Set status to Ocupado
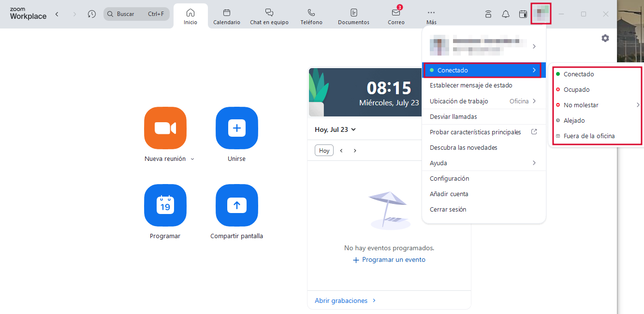Screen dimensions: 644x314 tap(576, 90)
